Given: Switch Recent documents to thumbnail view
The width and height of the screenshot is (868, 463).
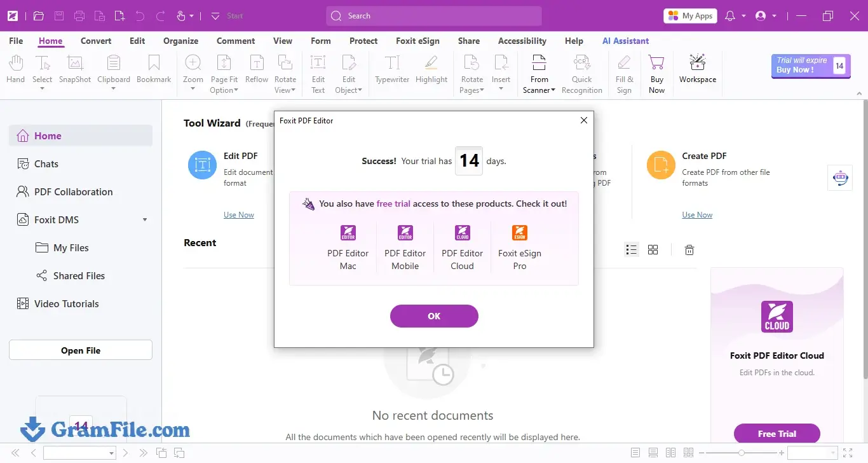Looking at the screenshot, I should (653, 250).
